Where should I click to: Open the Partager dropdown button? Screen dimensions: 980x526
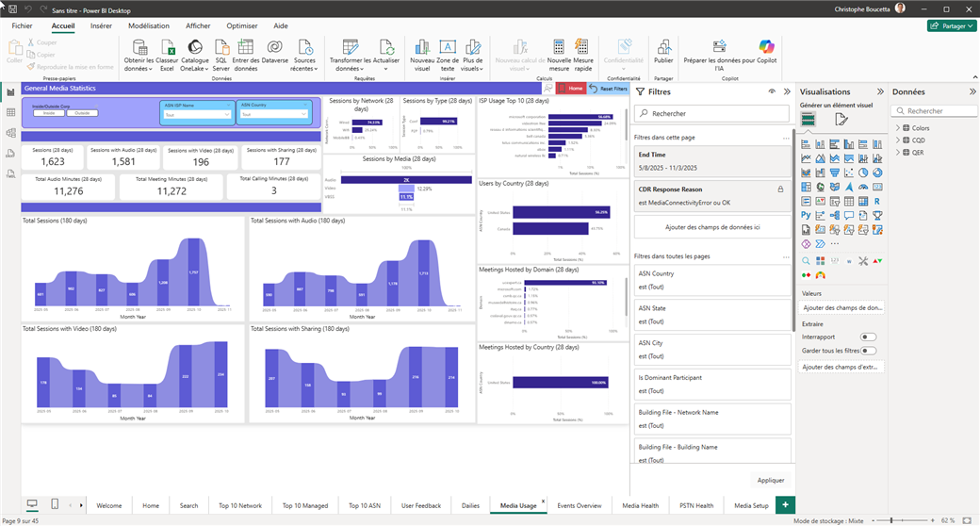coord(951,26)
